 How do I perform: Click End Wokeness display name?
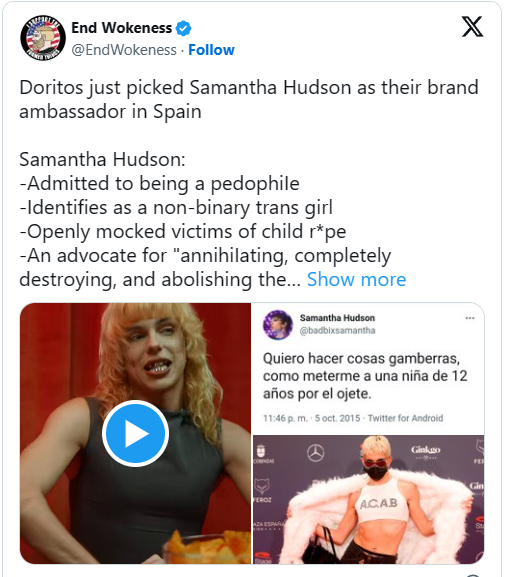[121, 28]
